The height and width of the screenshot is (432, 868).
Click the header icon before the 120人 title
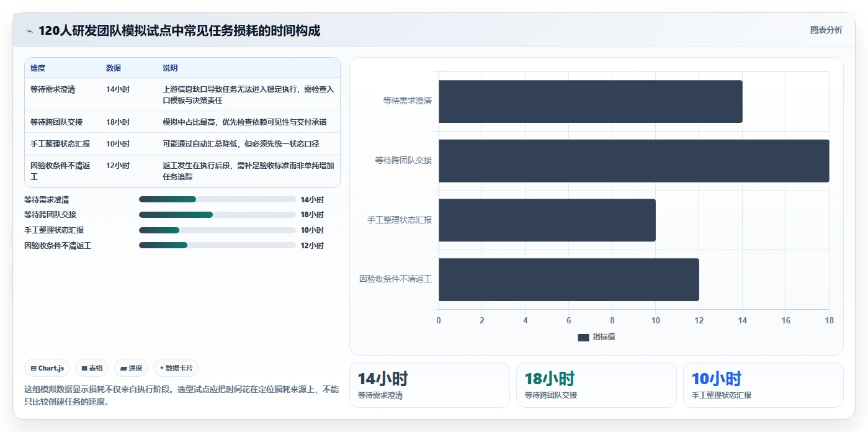pyautogui.click(x=29, y=31)
